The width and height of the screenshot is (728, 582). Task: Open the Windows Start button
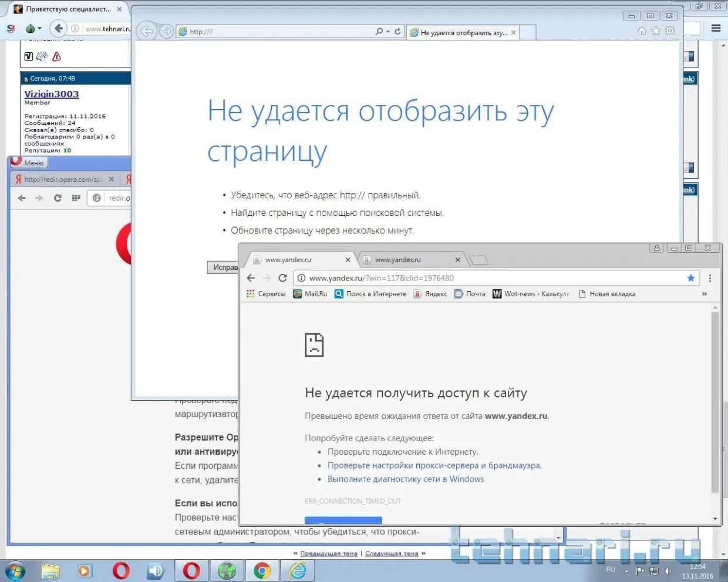[15, 571]
